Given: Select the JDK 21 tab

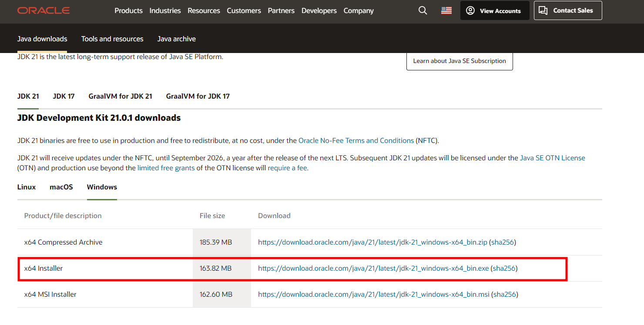Looking at the screenshot, I should pos(28,96).
